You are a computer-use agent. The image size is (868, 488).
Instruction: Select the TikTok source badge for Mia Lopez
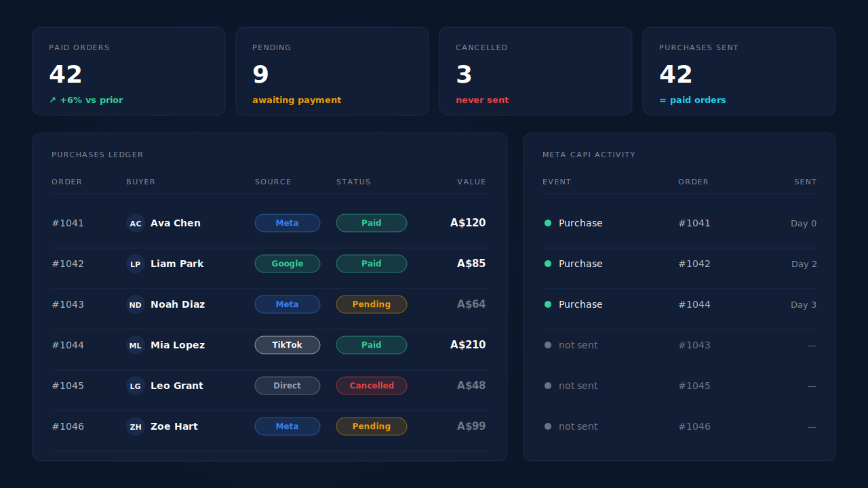point(288,345)
